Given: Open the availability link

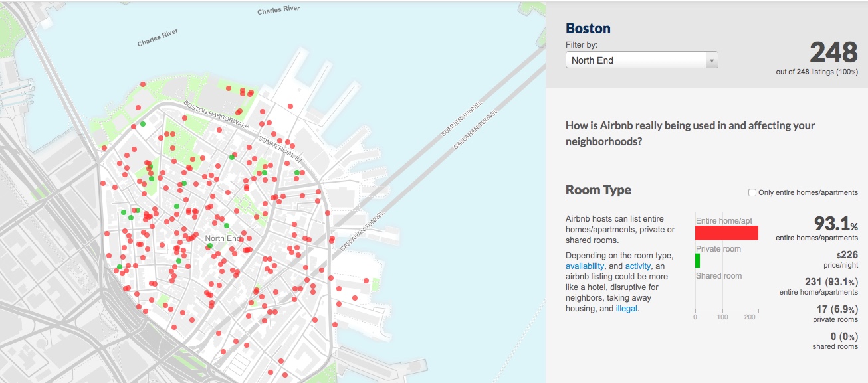Looking at the screenshot, I should click(x=585, y=266).
